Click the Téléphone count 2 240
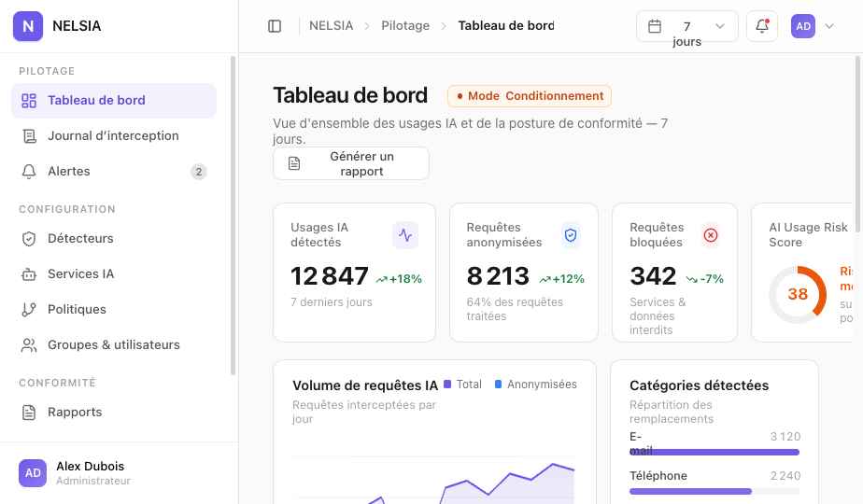The height and width of the screenshot is (504, 863). (785, 476)
